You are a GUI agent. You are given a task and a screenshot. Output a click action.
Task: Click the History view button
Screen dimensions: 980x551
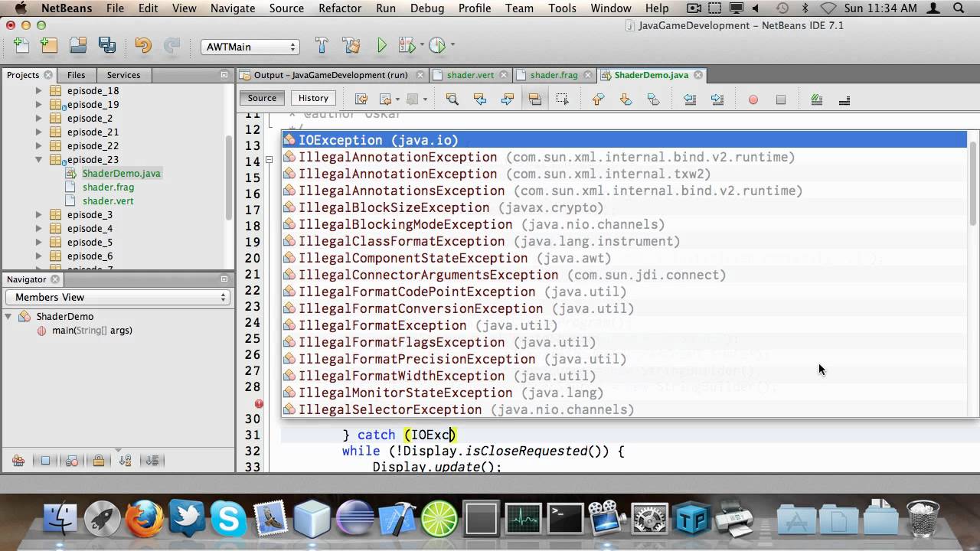coord(313,98)
